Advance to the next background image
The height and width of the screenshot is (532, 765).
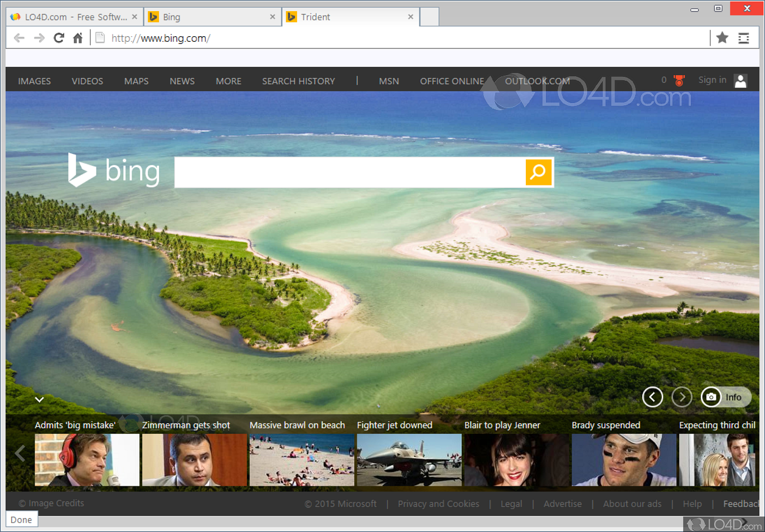pyautogui.click(x=682, y=397)
